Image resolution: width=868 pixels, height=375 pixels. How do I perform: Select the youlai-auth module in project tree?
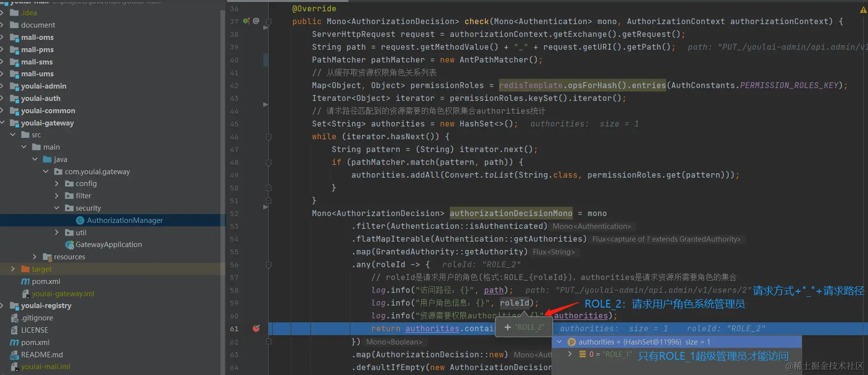[41, 98]
